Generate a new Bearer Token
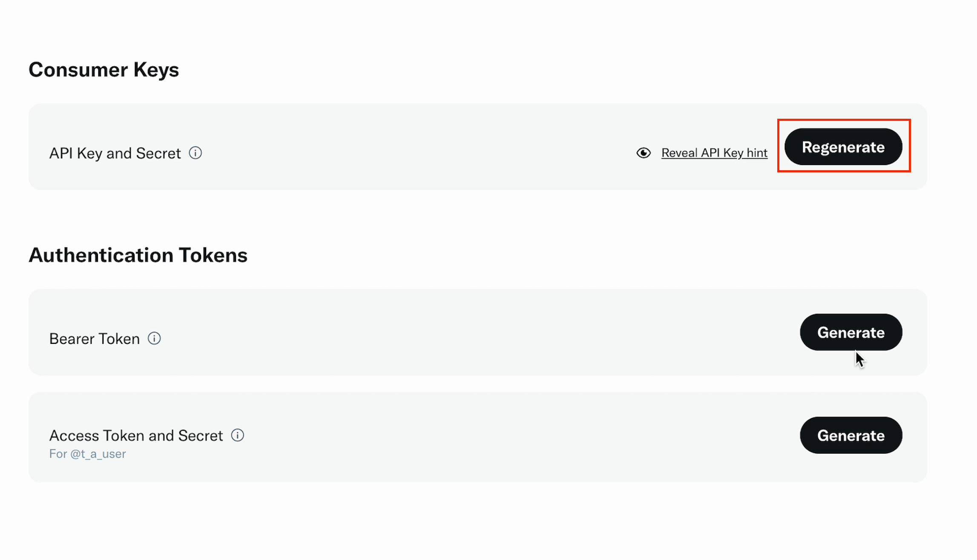Image resolution: width=977 pixels, height=560 pixels. click(851, 332)
